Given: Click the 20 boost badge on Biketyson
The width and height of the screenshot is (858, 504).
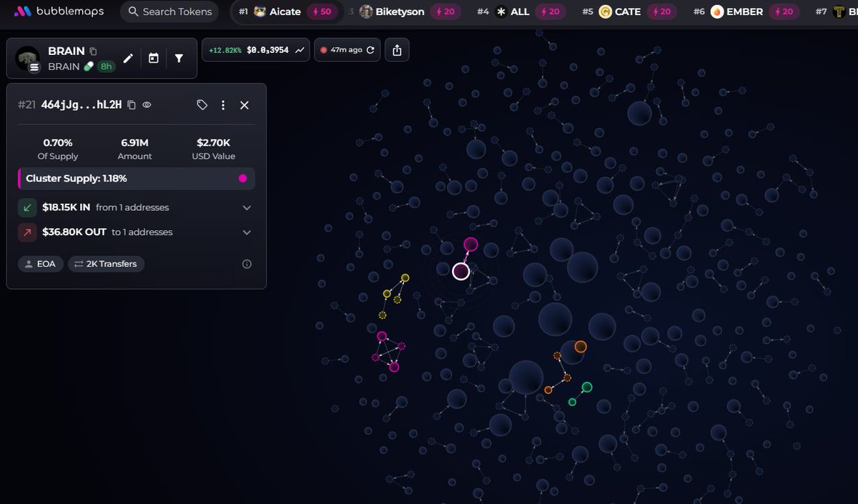Looking at the screenshot, I should click(x=444, y=11).
